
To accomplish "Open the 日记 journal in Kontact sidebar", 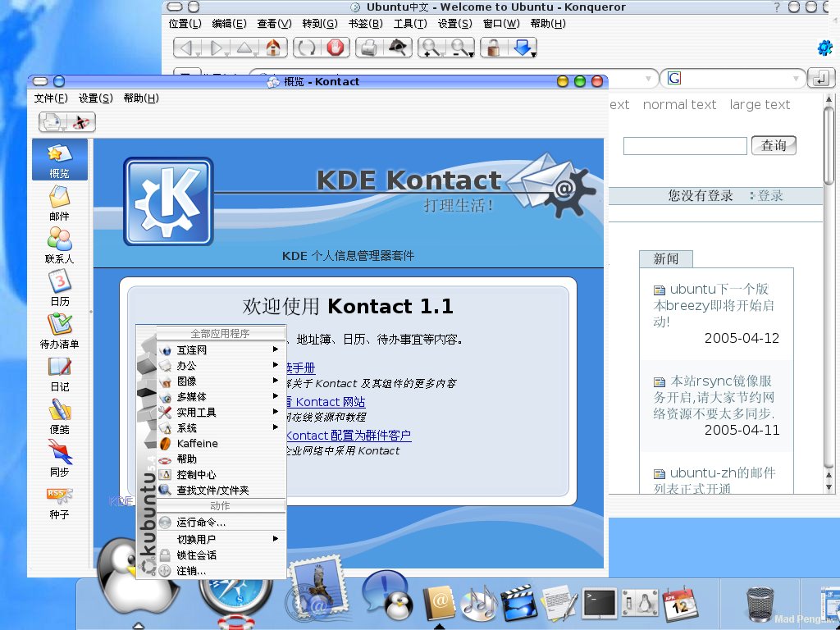I will click(x=59, y=373).
